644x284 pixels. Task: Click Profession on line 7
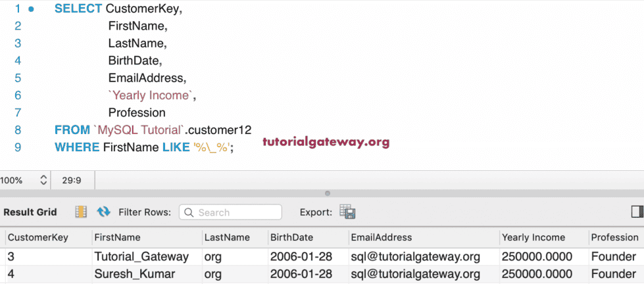coord(137,112)
